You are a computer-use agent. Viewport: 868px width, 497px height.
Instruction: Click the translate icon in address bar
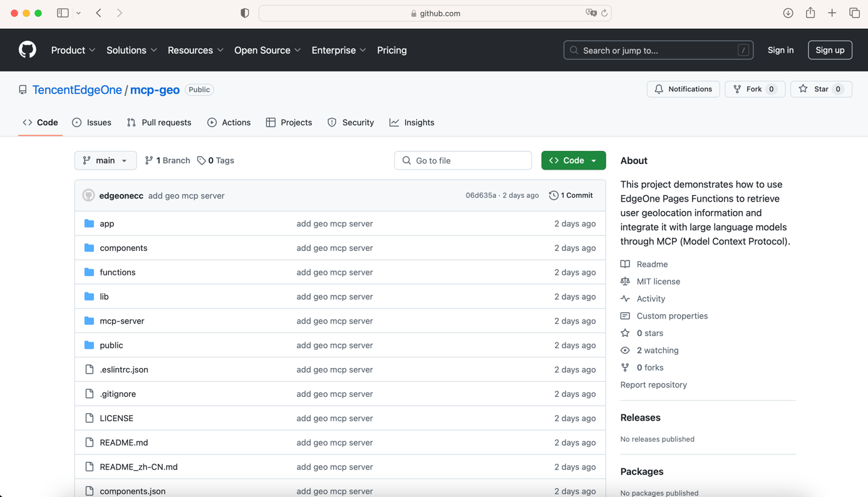point(591,13)
